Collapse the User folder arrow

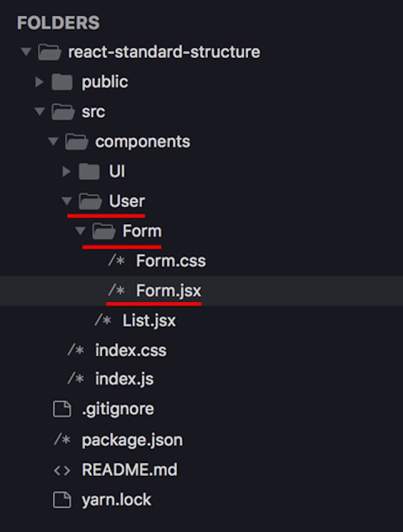coord(66,201)
